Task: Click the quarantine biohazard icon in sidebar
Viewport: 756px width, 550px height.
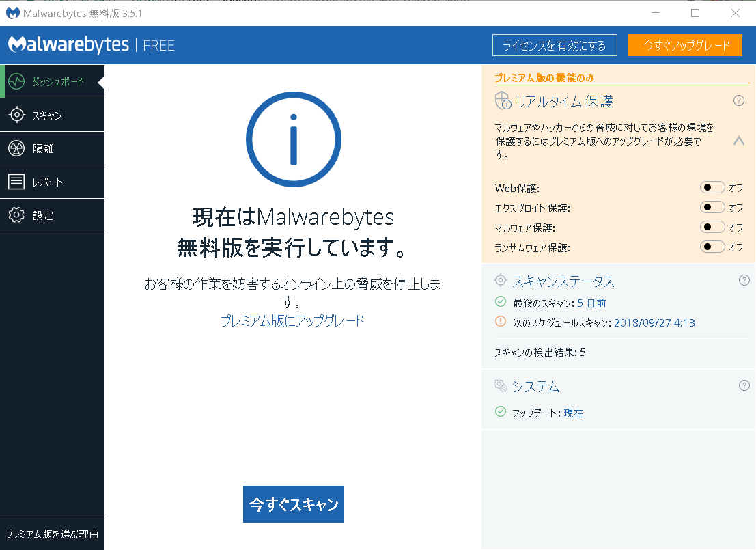Action: [x=16, y=148]
